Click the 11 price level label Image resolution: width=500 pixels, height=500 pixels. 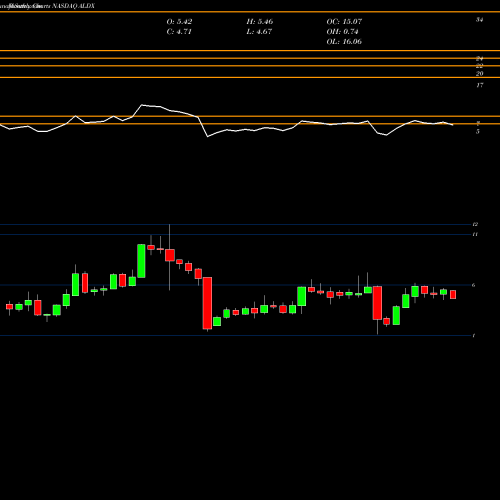coord(475,234)
